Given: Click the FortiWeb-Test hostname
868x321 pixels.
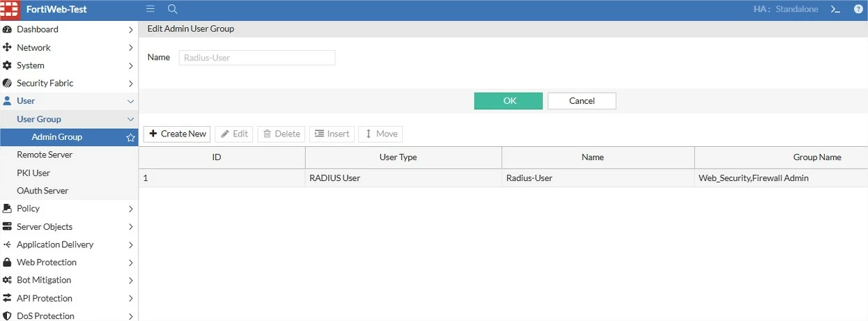Looking at the screenshot, I should tap(56, 10).
